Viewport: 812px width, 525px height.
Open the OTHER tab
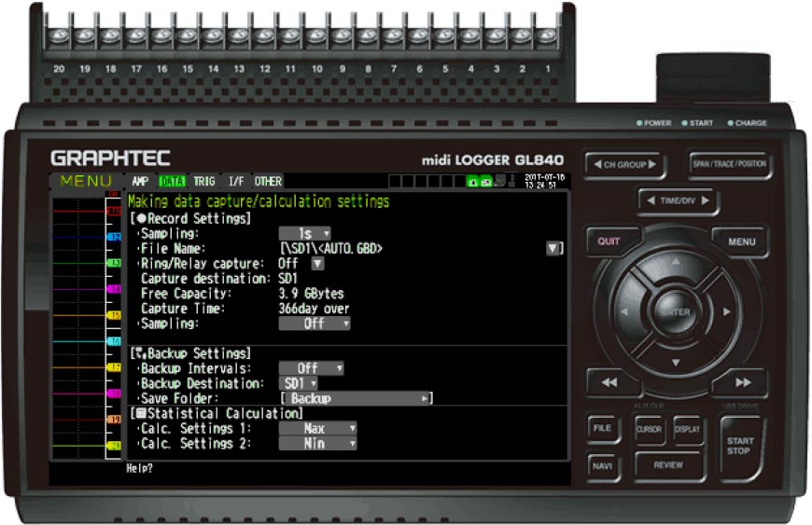coord(268,182)
